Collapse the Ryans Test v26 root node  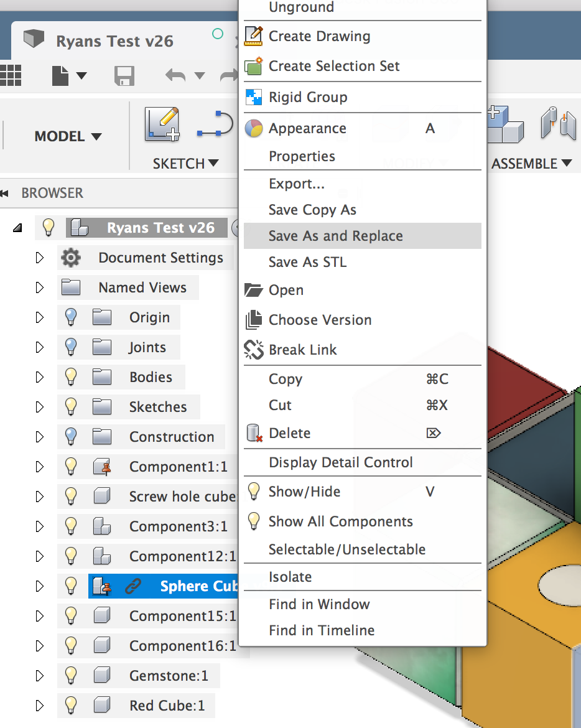coord(17,228)
